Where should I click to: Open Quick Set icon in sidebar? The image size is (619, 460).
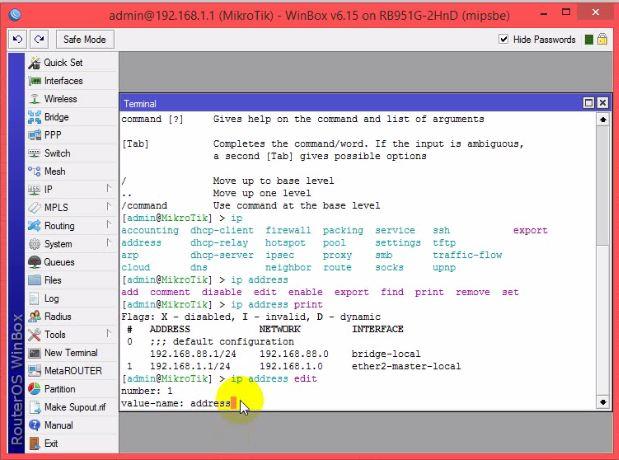[x=34, y=62]
